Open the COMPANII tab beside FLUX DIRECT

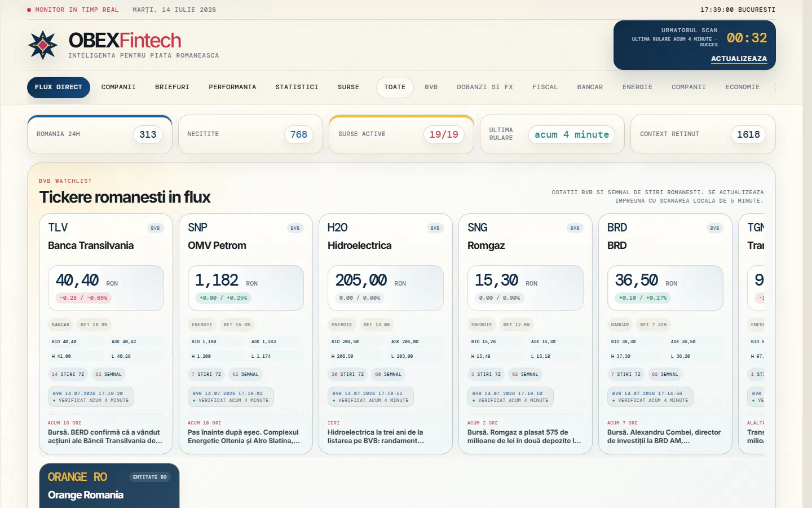118,87
